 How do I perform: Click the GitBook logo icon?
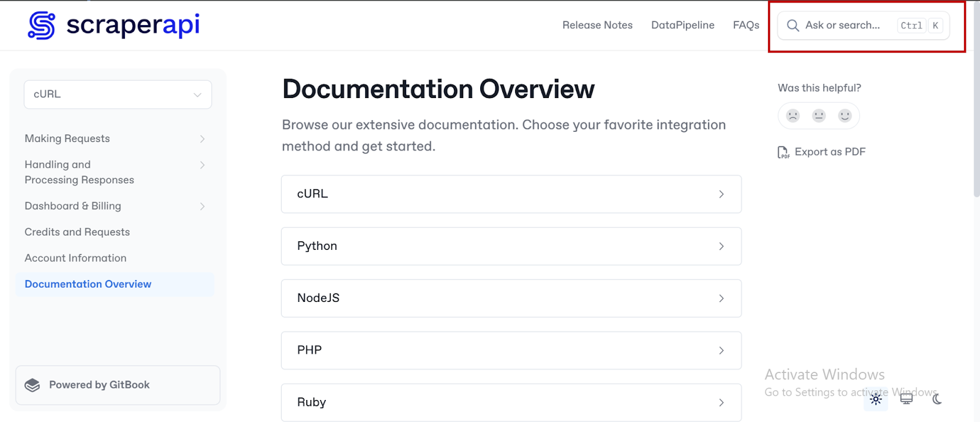32,385
